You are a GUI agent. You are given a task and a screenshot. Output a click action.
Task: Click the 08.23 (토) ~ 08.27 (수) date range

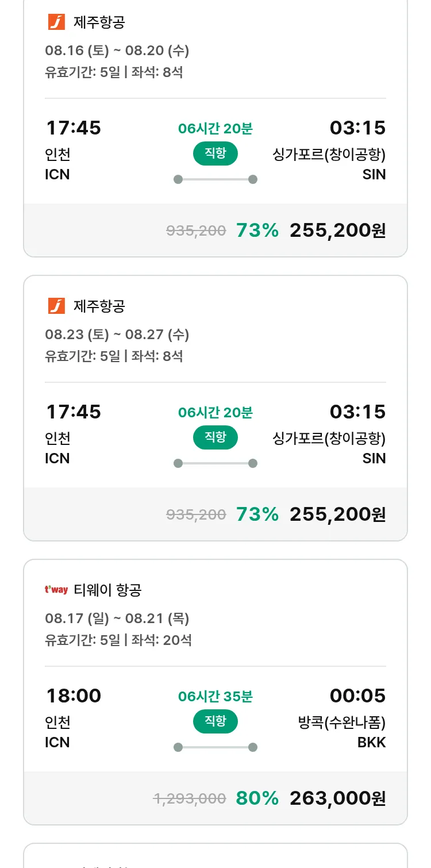(117, 335)
